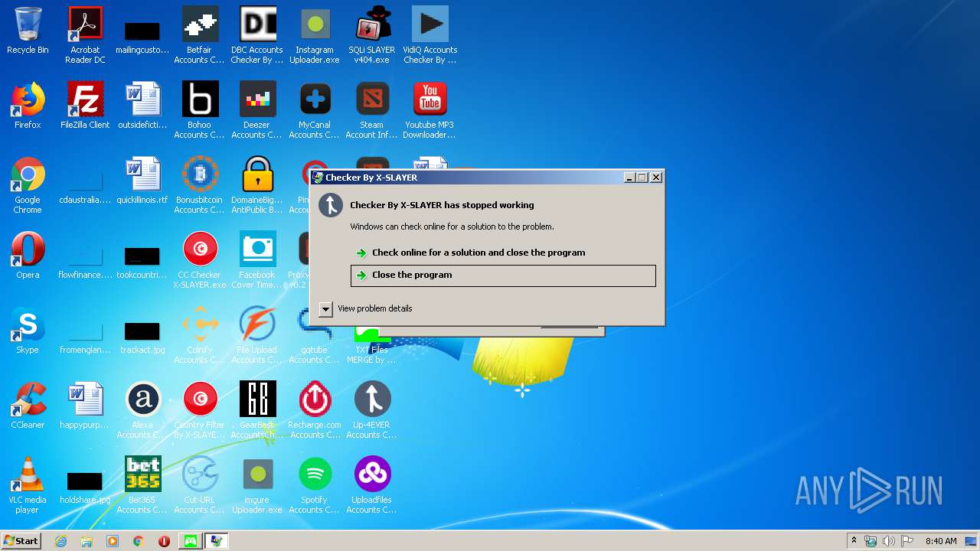Open the clock showing 8:40 AM
Screen dimensions: 980x551
941,541
